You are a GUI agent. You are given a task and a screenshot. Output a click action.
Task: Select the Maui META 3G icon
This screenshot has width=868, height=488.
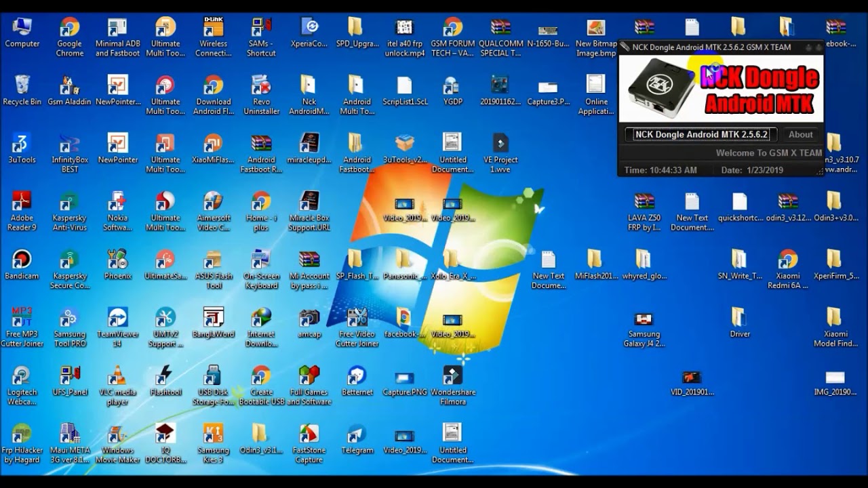70,444
